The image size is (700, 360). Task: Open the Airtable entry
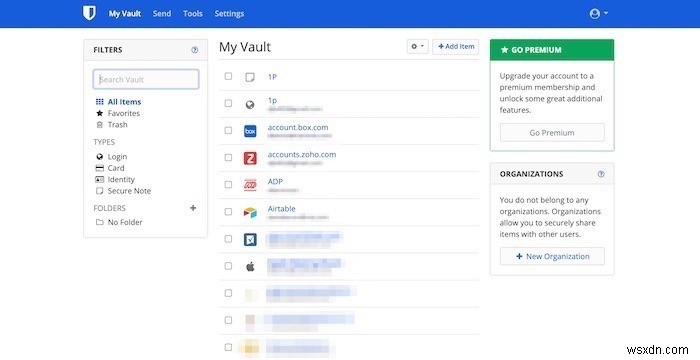pos(281,209)
